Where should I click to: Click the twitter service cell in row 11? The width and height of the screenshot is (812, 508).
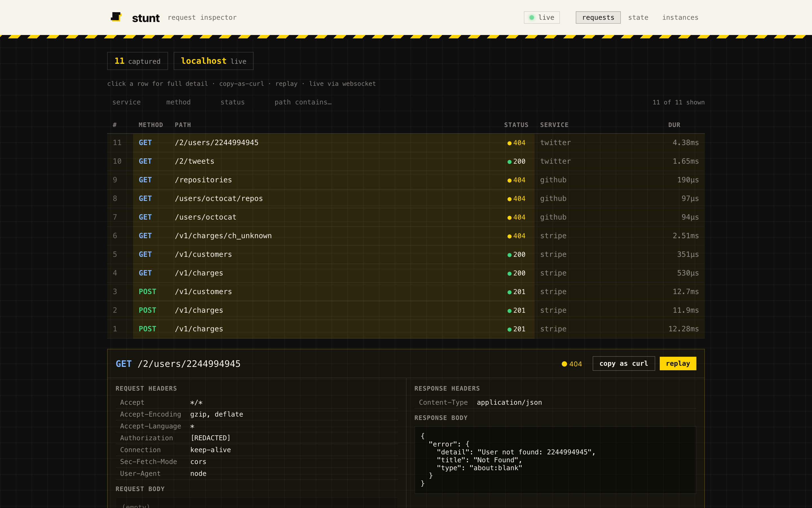coord(555,143)
